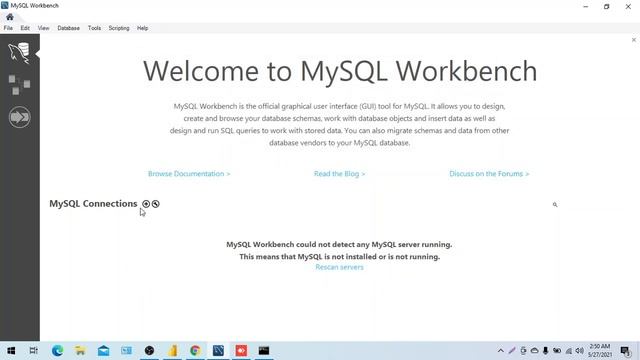Open the Windows Start menu
This screenshot has height=360, width=640.
[x=11, y=351]
